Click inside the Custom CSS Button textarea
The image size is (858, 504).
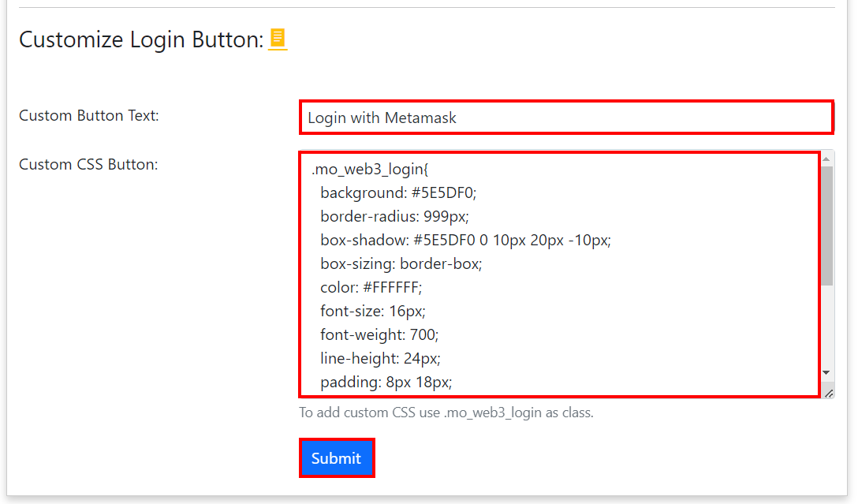(559, 274)
